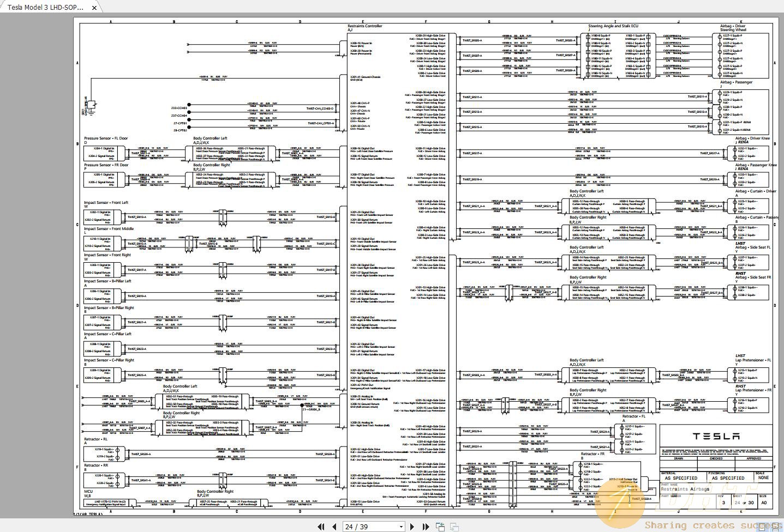The width and height of the screenshot is (784, 532).
Task: Click the Restraints Airbags part name
Action: pos(685,489)
